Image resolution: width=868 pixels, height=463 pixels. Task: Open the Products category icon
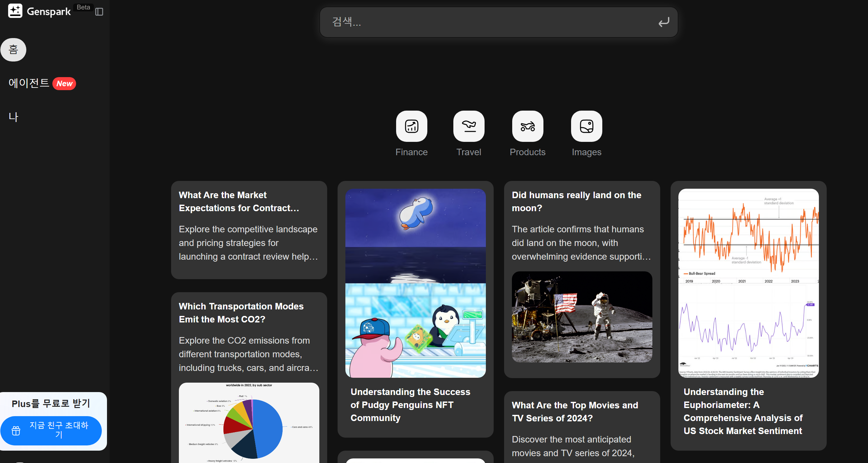click(x=527, y=126)
